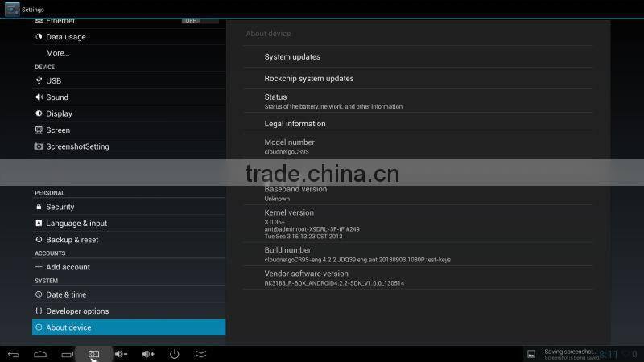644x362 pixels.
Task: Tap the hide navigation bar chevron icon
Action: coord(201,354)
